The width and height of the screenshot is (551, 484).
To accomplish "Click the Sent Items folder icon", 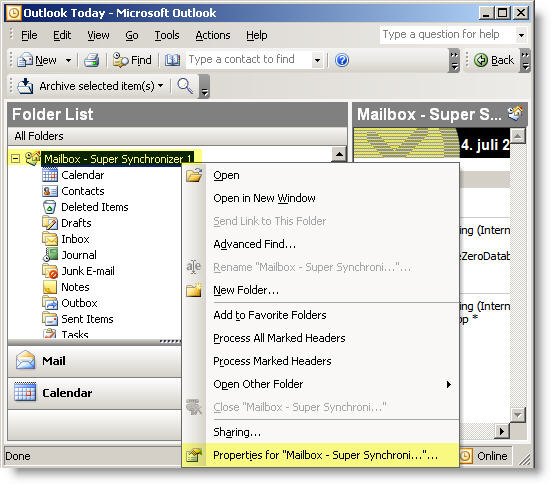I will pyautogui.click(x=50, y=319).
